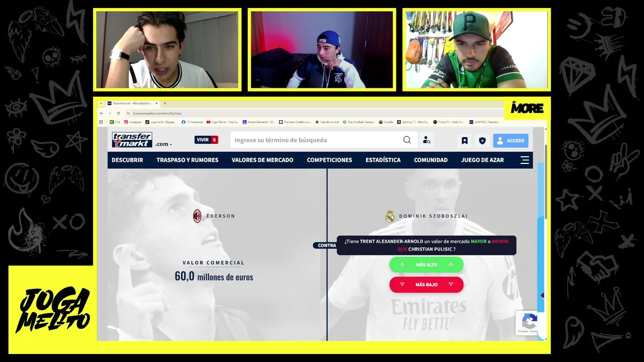
Task: Click the shield icon in header
Action: click(482, 141)
